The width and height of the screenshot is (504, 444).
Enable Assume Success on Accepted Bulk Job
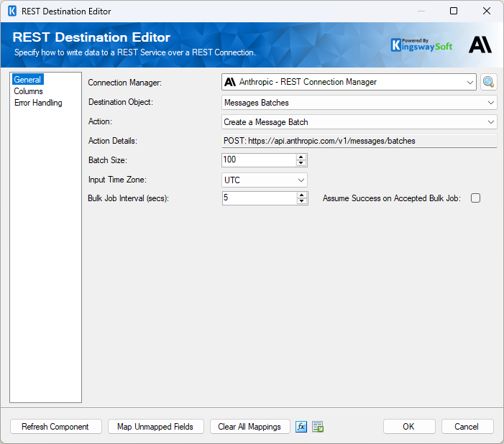click(x=475, y=198)
